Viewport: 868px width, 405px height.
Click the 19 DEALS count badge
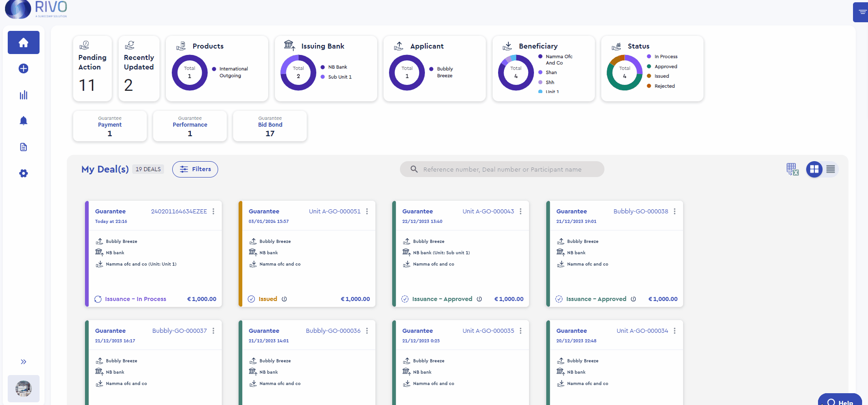(x=148, y=169)
